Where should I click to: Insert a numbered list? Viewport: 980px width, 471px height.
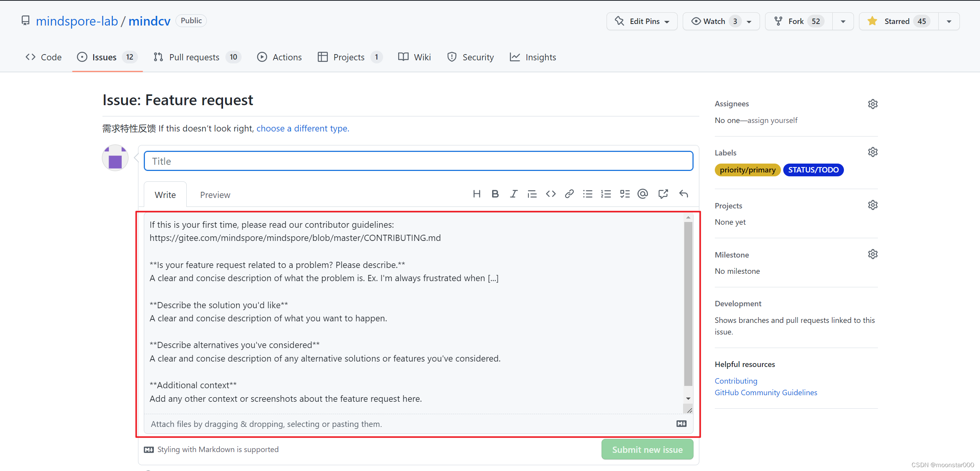click(606, 194)
